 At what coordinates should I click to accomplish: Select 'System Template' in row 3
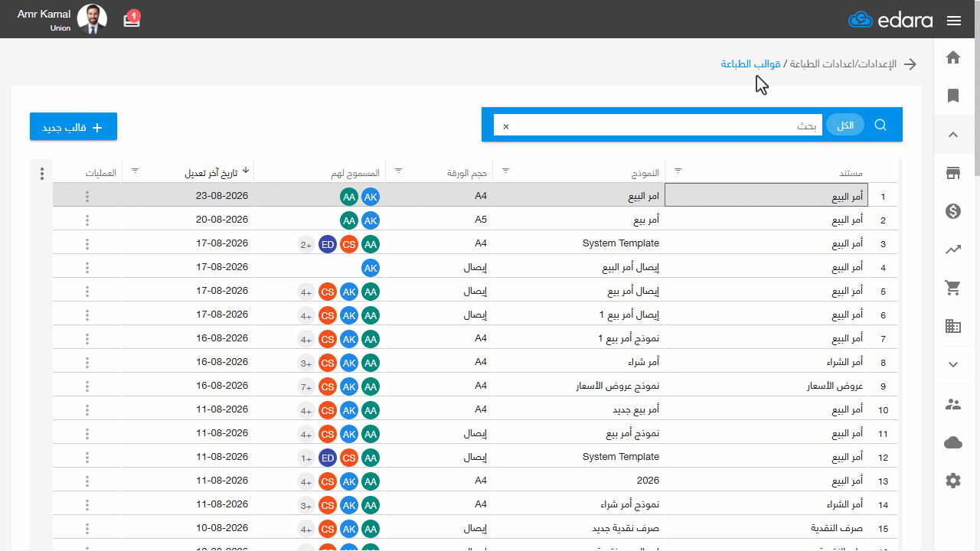621,243
